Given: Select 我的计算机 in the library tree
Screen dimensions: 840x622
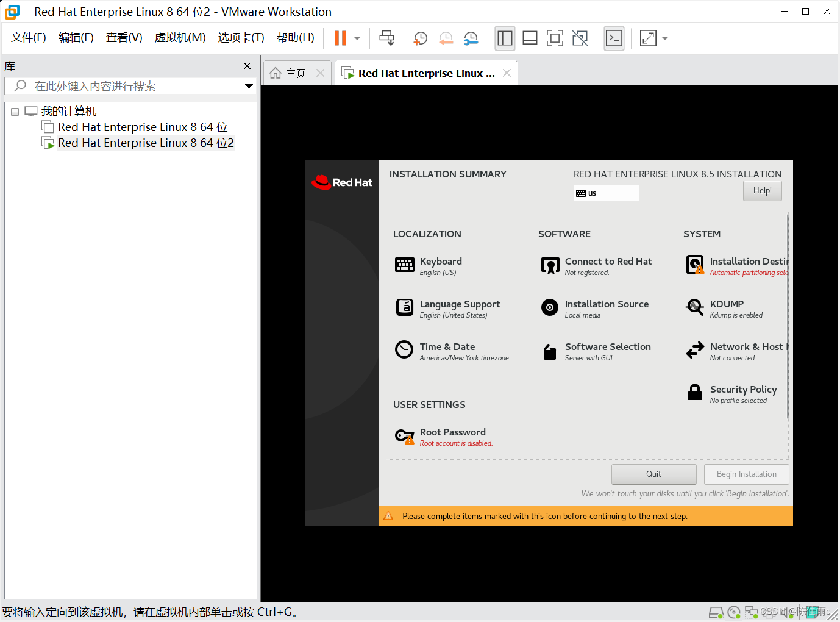Looking at the screenshot, I should [x=69, y=112].
